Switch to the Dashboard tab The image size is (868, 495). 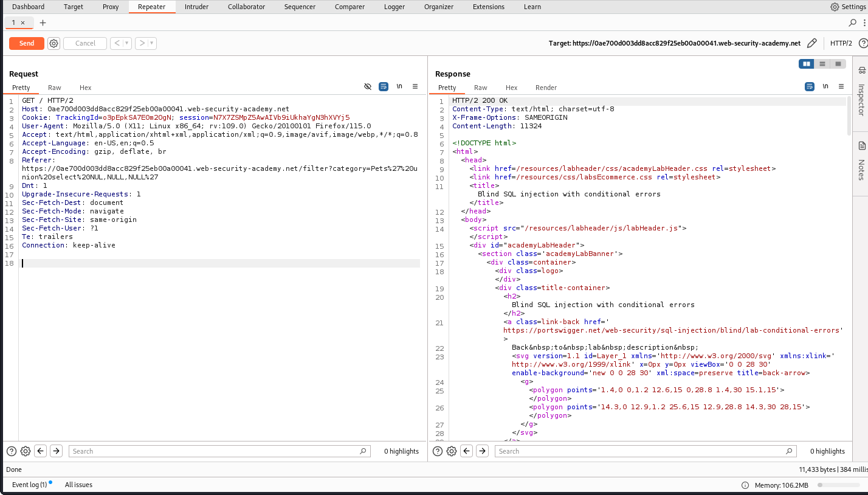(x=28, y=7)
